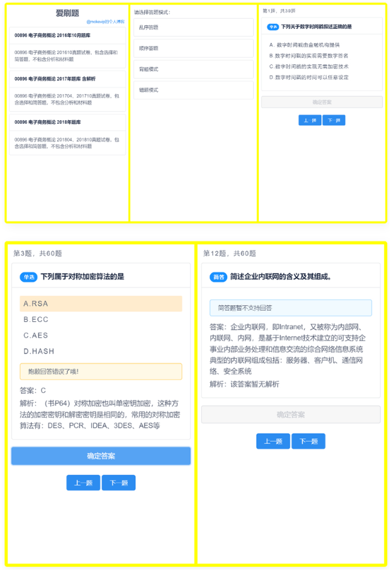Open the @mokevip的个人博客 link
The image size is (392, 572).
[105, 21]
